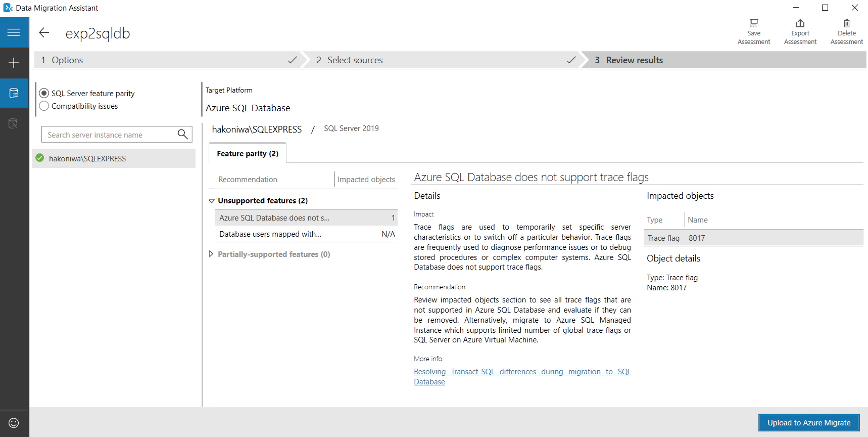Click the exp2sqldb assessment title

tap(98, 33)
